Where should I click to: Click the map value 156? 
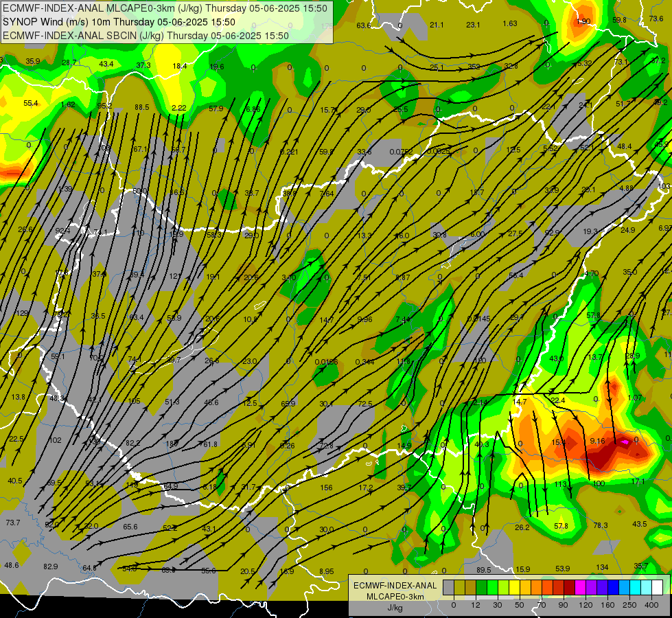326,488
